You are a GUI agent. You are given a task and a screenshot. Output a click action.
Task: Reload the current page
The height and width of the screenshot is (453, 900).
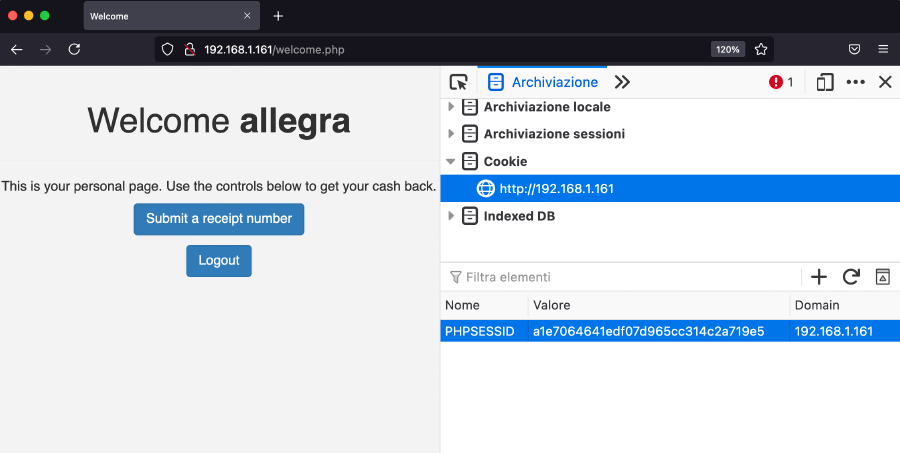pyautogui.click(x=74, y=49)
